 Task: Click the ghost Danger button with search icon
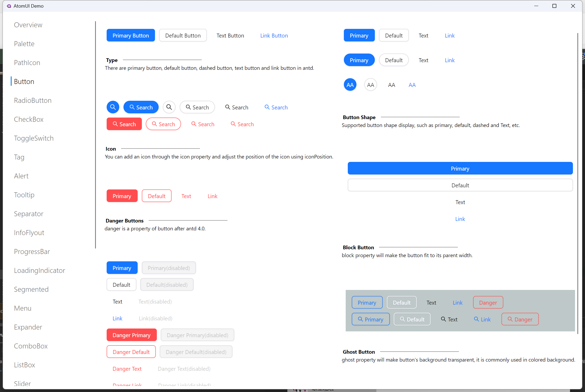[520, 319]
